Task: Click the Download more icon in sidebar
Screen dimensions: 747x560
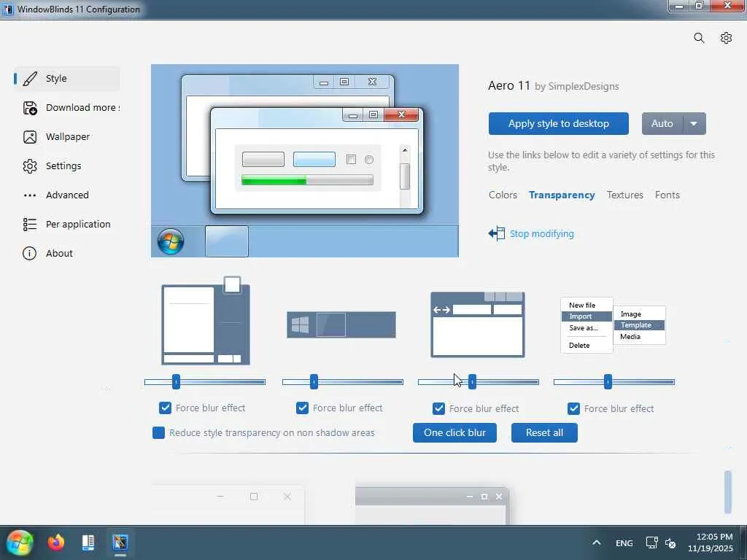Action: coord(30,108)
